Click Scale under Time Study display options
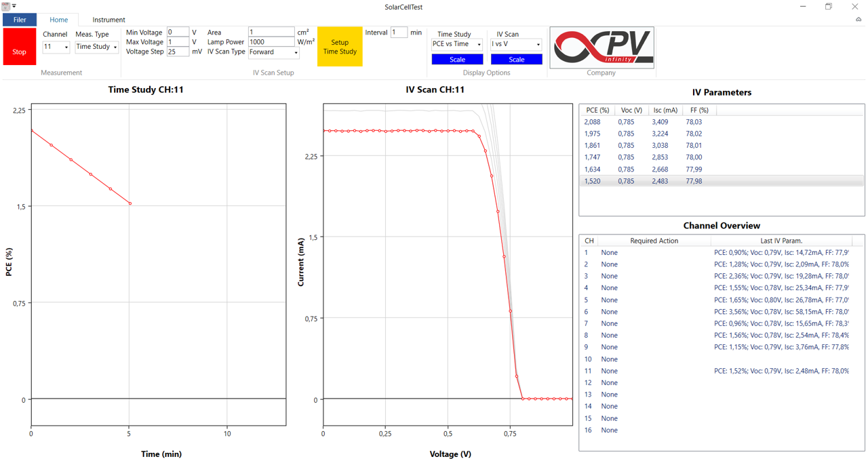The image size is (868, 463). tap(457, 59)
